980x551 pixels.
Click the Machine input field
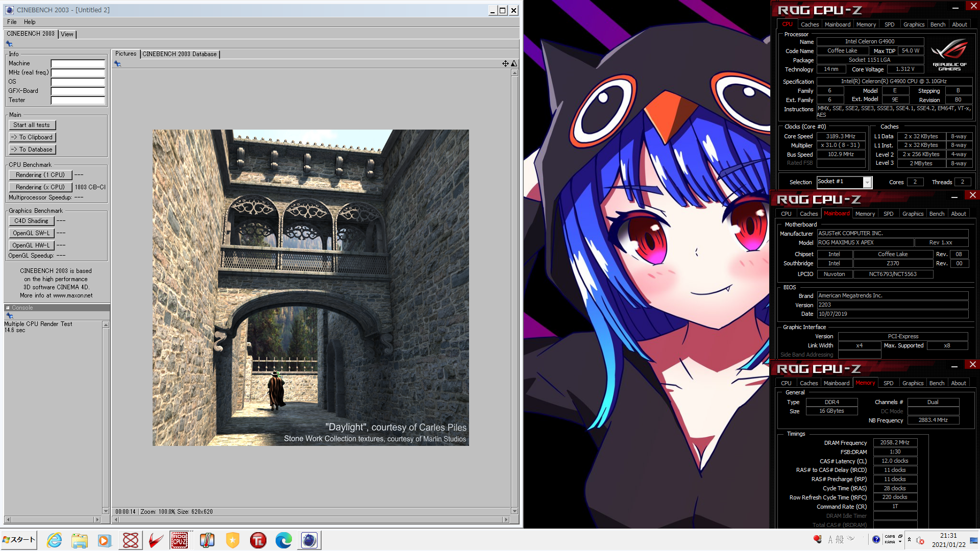[x=78, y=64]
